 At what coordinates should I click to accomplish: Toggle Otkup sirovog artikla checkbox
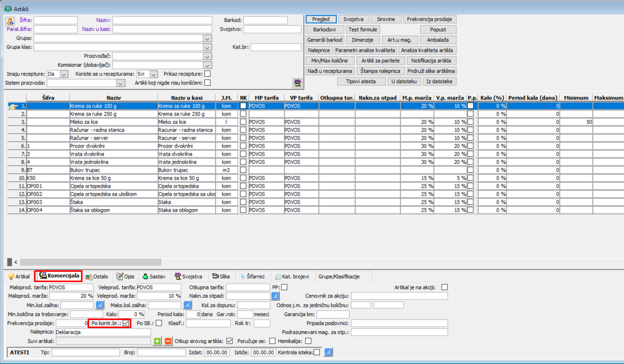click(229, 341)
